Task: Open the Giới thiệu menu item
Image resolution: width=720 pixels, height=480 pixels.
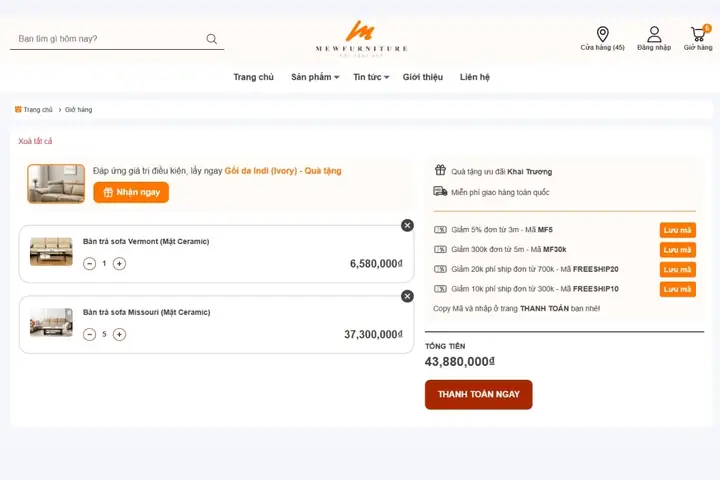Action: point(423,77)
